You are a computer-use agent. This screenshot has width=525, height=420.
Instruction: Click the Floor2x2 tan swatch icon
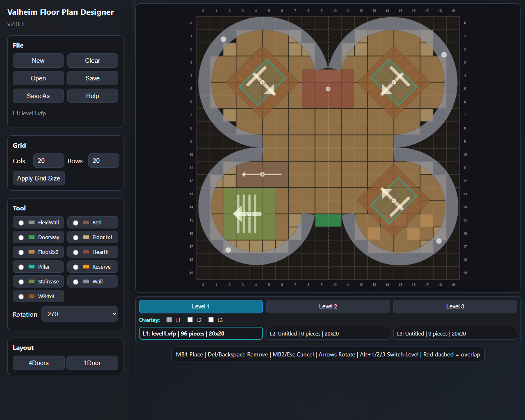click(x=32, y=252)
